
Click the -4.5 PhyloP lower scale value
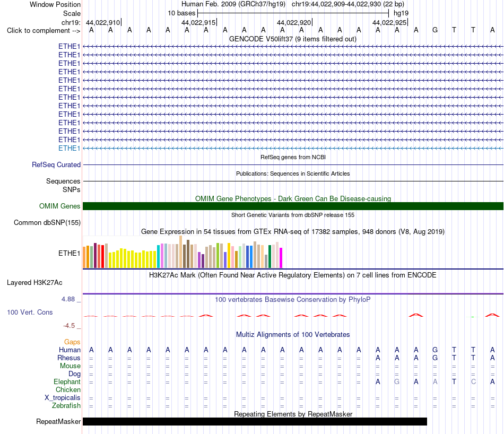(x=69, y=326)
